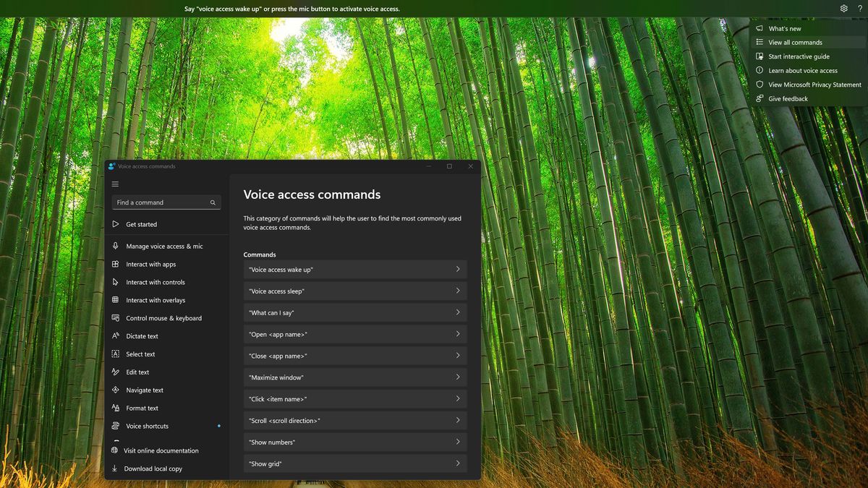Click the Format text sidebar icon
Viewport: 868px width, 488px height.
click(x=116, y=408)
